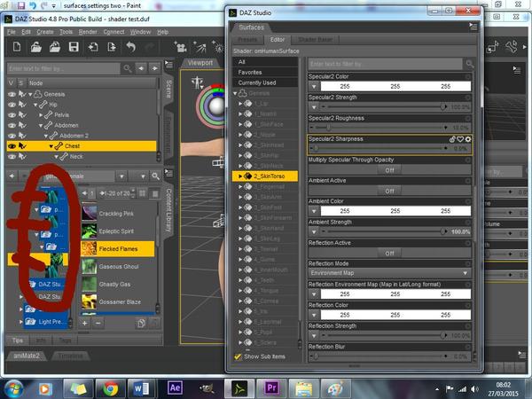Toggle visibility eye for Hip node
This screenshot has height=399, width=532.
pyautogui.click(x=12, y=105)
